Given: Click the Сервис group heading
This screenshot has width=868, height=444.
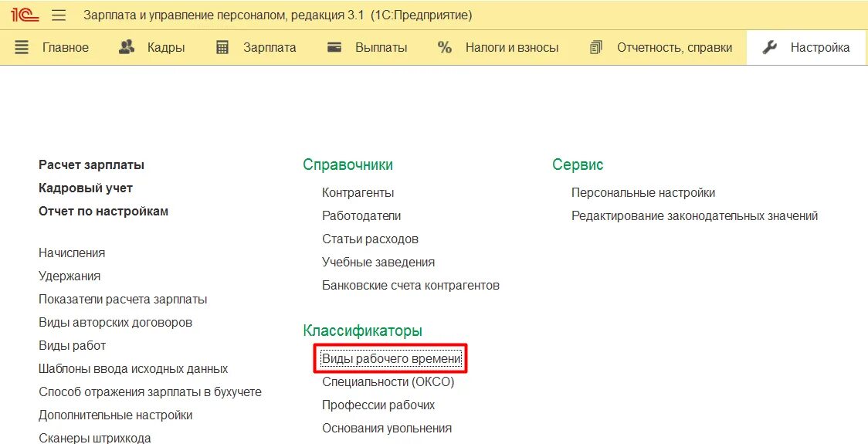Looking at the screenshot, I should (x=578, y=165).
